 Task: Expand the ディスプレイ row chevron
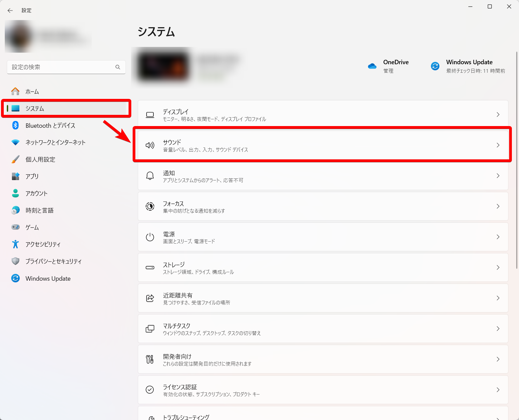tap(498, 115)
